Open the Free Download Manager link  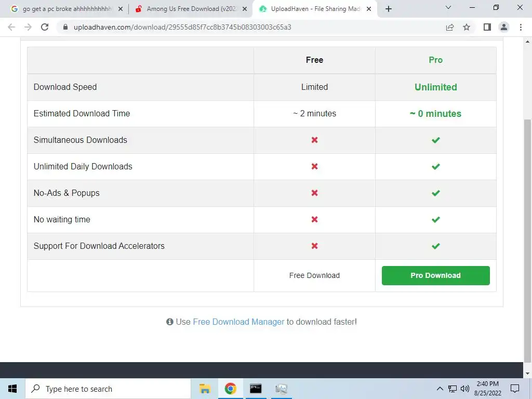238,322
